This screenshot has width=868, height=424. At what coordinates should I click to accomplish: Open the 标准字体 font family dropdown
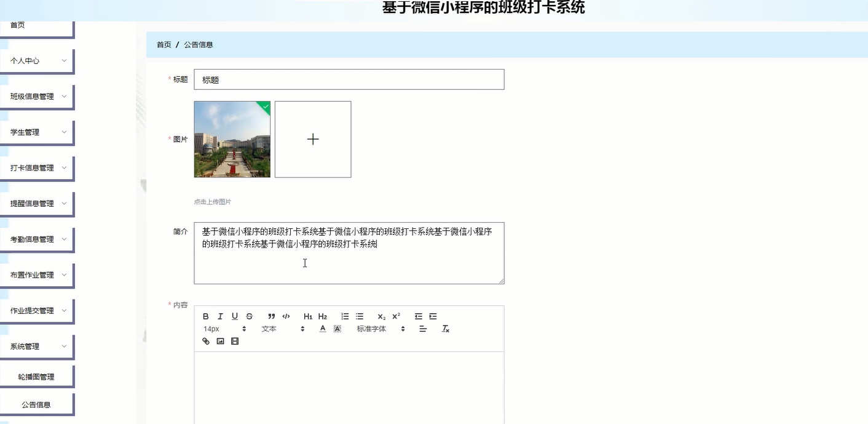381,329
